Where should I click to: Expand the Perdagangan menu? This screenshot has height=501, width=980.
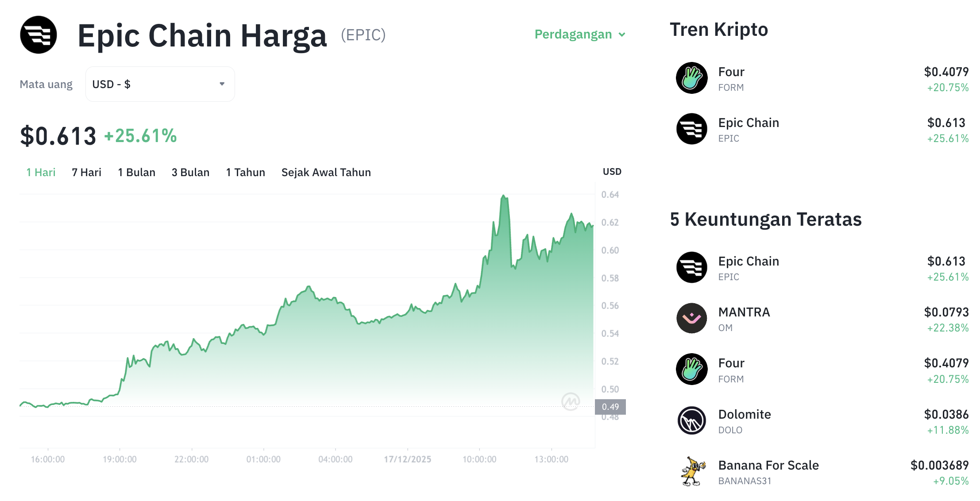click(x=579, y=34)
